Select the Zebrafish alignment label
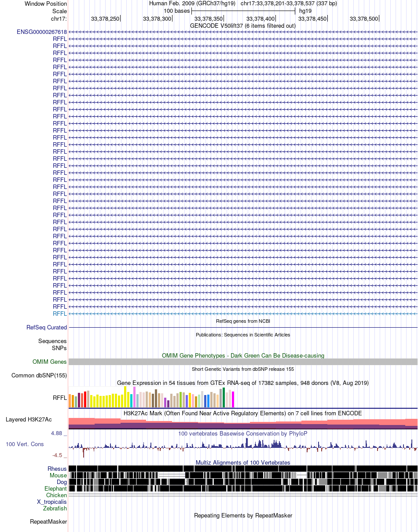 click(55, 508)
